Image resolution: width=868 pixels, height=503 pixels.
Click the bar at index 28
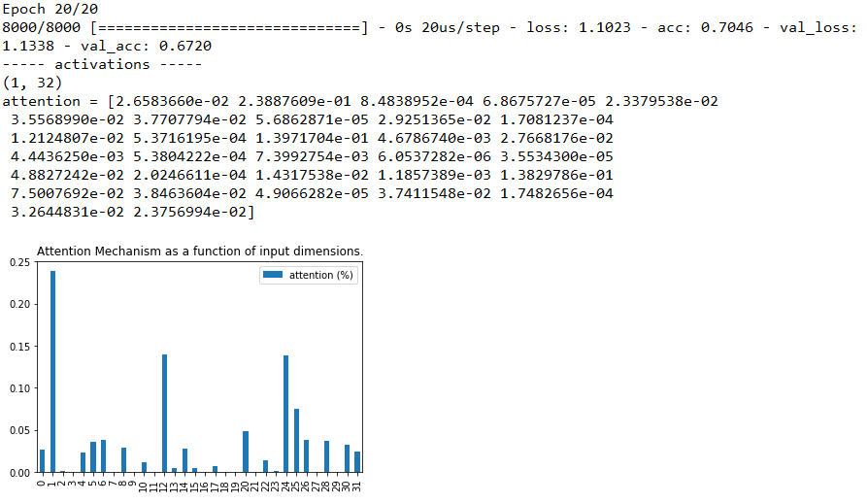pos(327,456)
